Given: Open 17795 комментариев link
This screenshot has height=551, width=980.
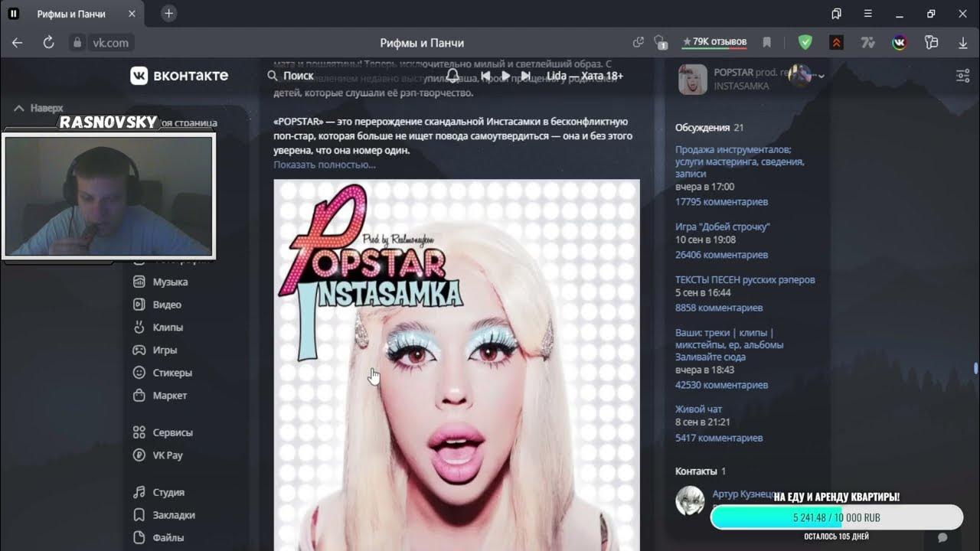Looking at the screenshot, I should [x=721, y=202].
